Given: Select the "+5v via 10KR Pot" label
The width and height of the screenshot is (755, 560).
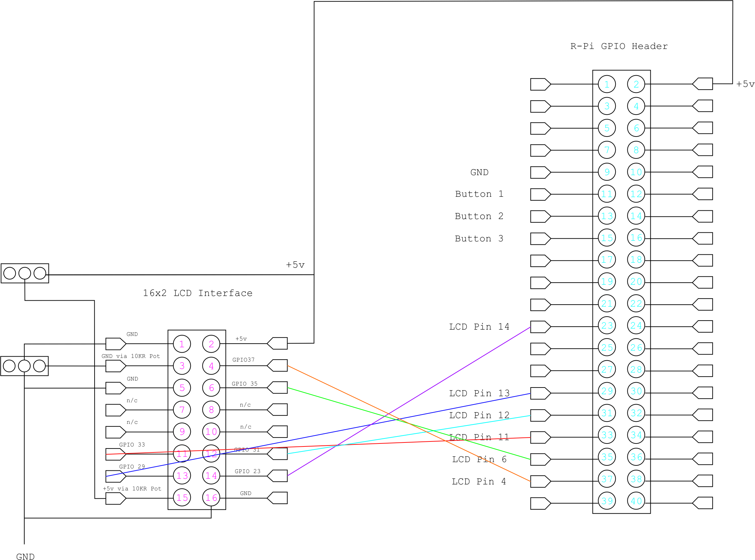Looking at the screenshot, I should click(132, 488).
